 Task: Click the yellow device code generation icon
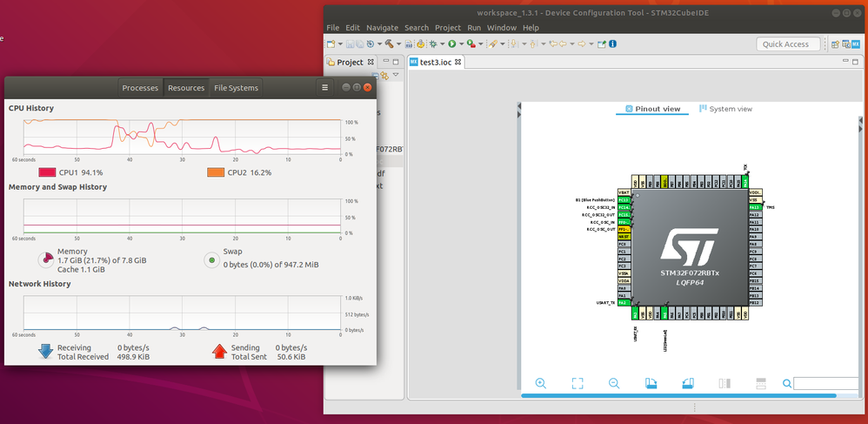pos(421,44)
